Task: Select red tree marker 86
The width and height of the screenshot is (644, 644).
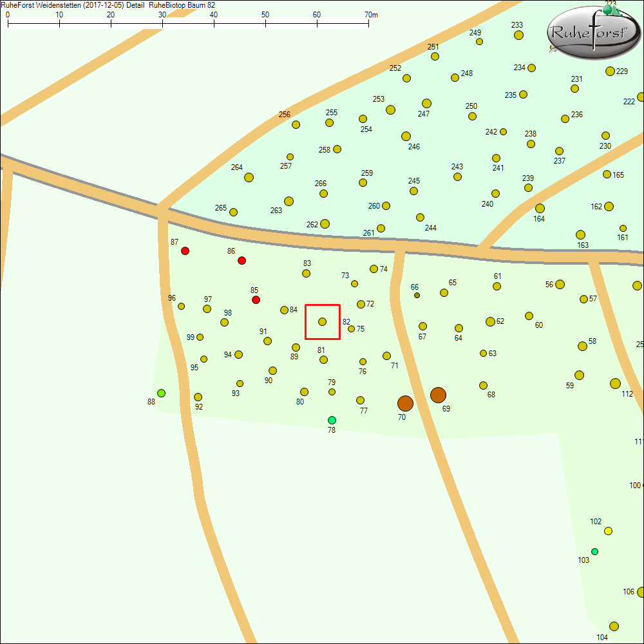Action: [x=241, y=260]
